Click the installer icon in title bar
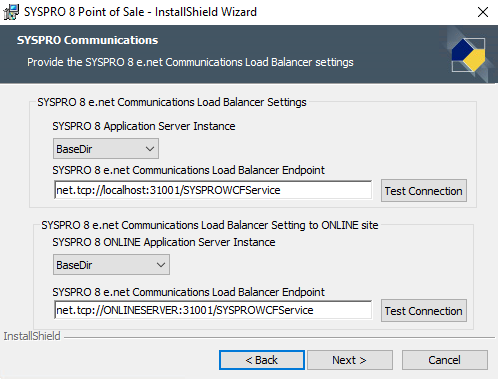498x379 pixels. tap(11, 12)
